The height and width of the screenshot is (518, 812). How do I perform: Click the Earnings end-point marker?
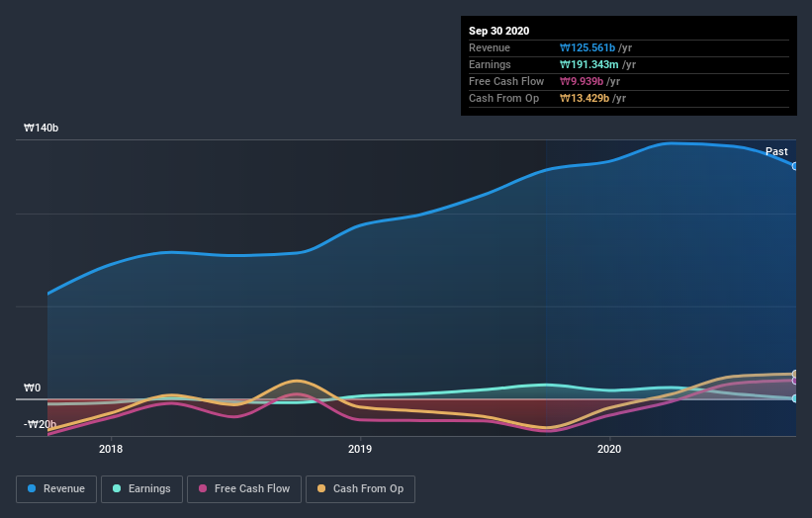[795, 398]
